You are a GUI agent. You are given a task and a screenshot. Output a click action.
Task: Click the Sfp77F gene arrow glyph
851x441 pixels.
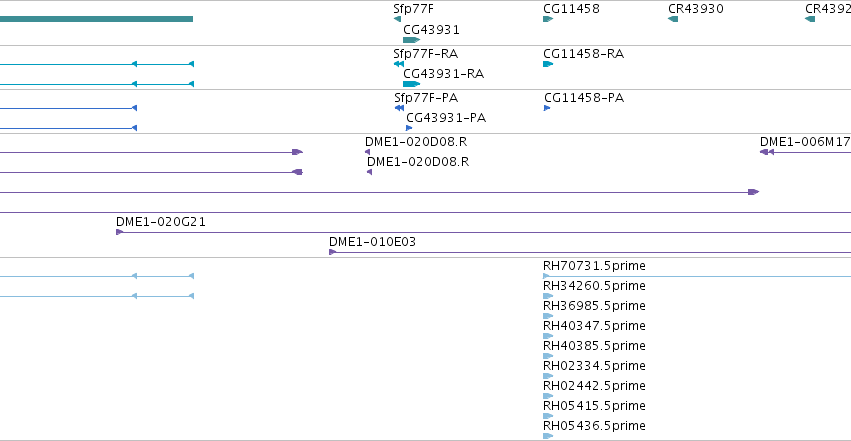[397, 19]
